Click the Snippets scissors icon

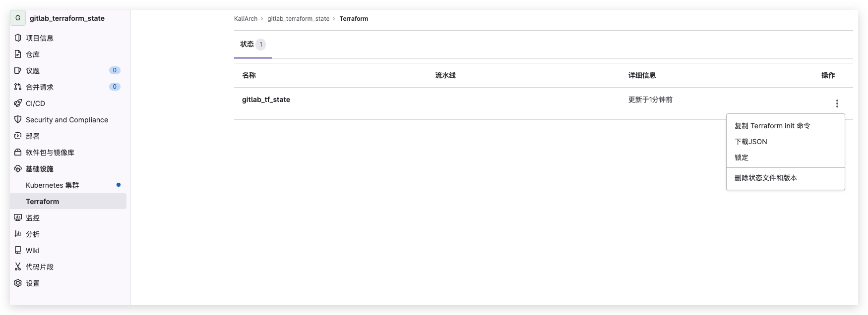point(18,266)
